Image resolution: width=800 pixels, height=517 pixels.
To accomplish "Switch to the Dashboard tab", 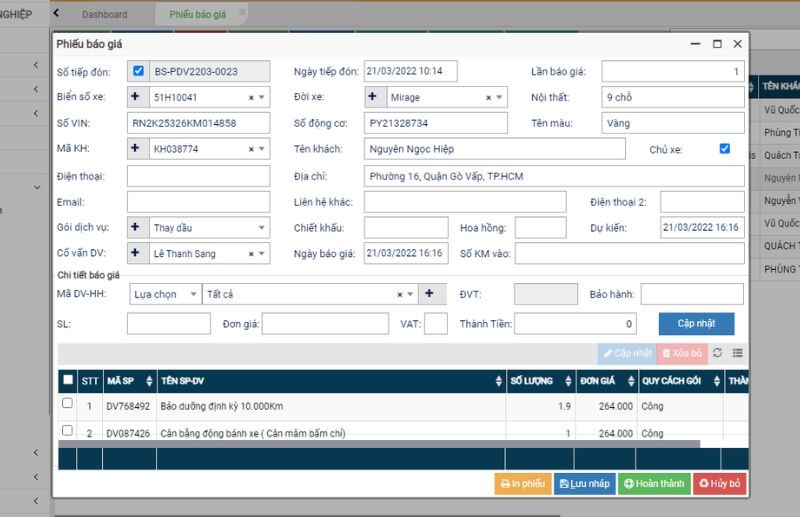I will 104,14.
